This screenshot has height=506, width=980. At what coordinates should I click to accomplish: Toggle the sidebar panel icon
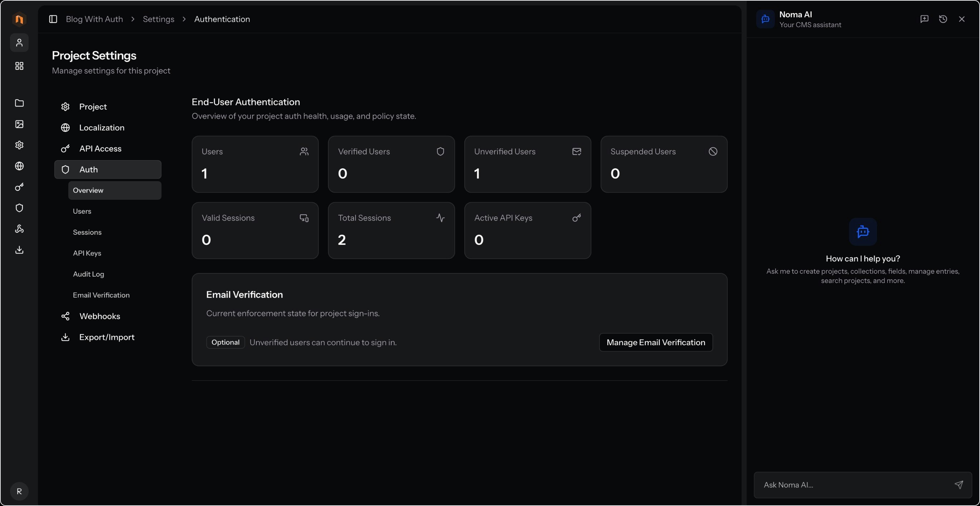53,19
